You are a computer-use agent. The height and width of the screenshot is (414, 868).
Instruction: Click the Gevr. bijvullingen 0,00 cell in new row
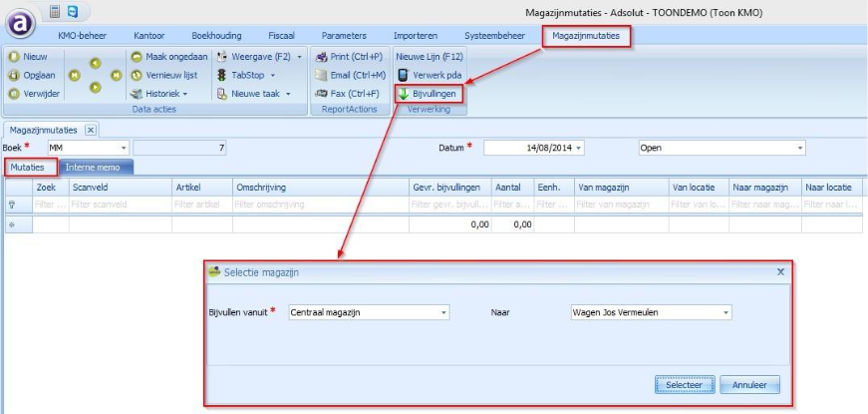pos(450,224)
